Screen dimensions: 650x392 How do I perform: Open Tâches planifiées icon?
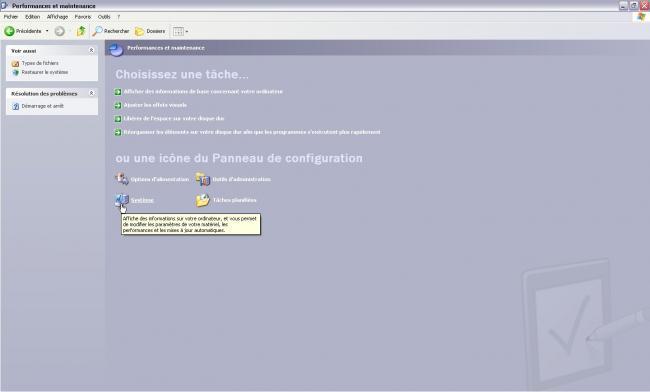pyautogui.click(x=203, y=200)
